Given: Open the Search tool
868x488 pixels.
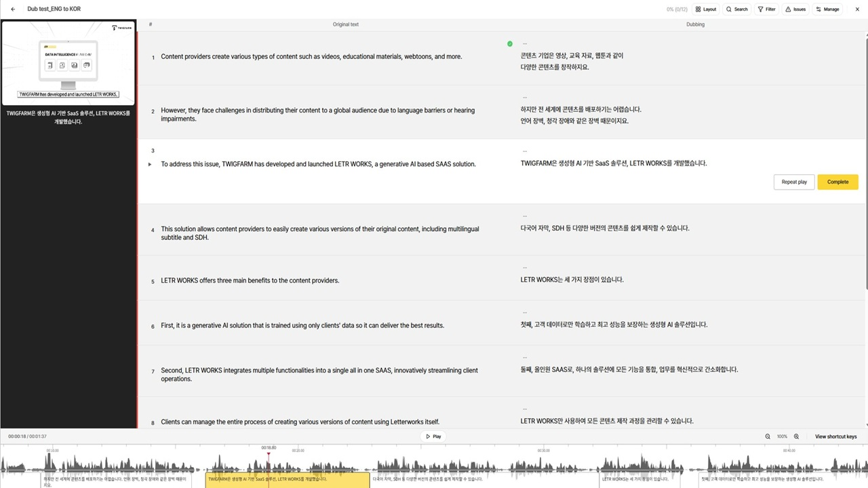Looking at the screenshot, I should tap(737, 9).
